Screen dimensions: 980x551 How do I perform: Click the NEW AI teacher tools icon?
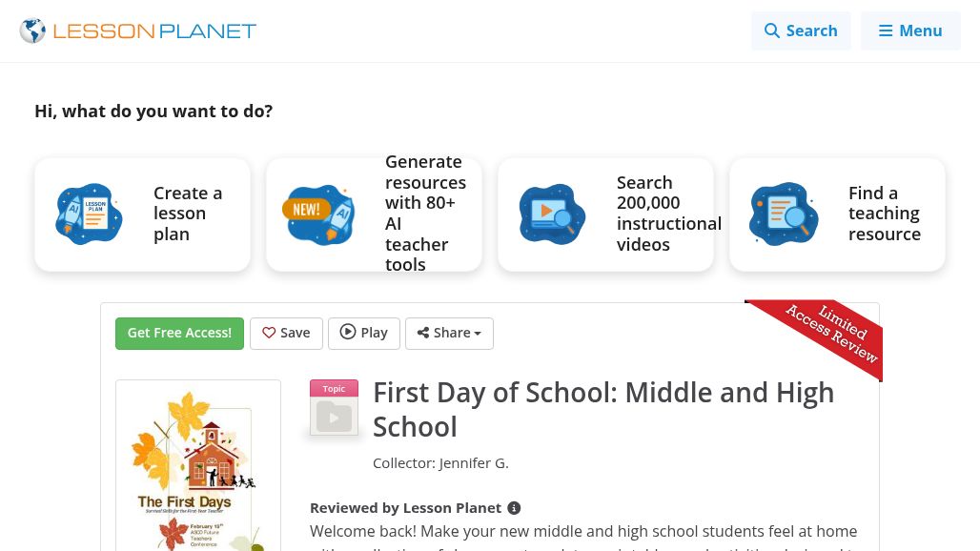pyautogui.click(x=319, y=214)
